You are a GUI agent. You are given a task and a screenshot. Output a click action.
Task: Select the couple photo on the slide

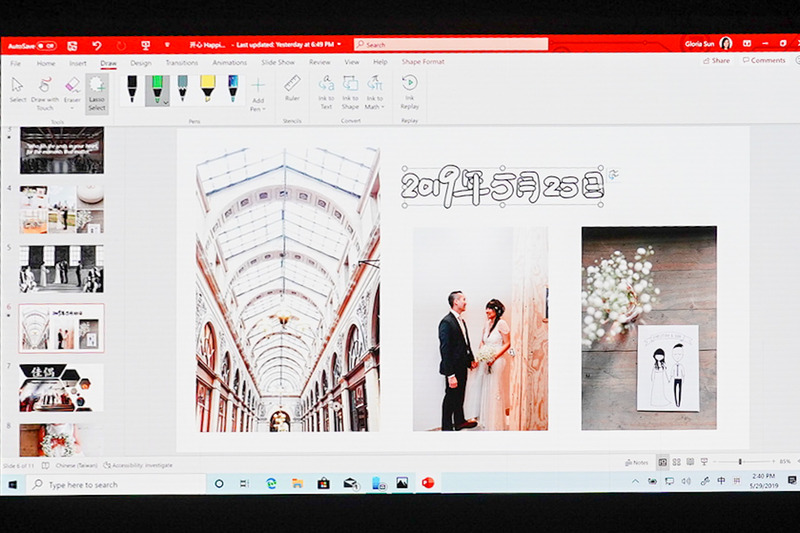[x=480, y=329]
